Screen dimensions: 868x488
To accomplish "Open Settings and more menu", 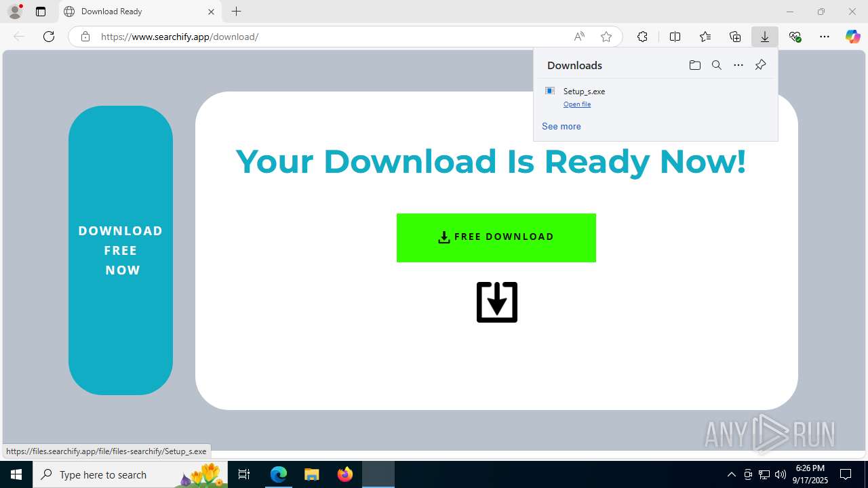I will pos(825,37).
